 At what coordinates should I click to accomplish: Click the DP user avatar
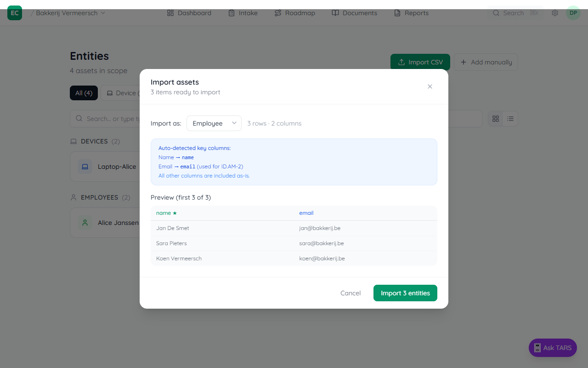573,13
